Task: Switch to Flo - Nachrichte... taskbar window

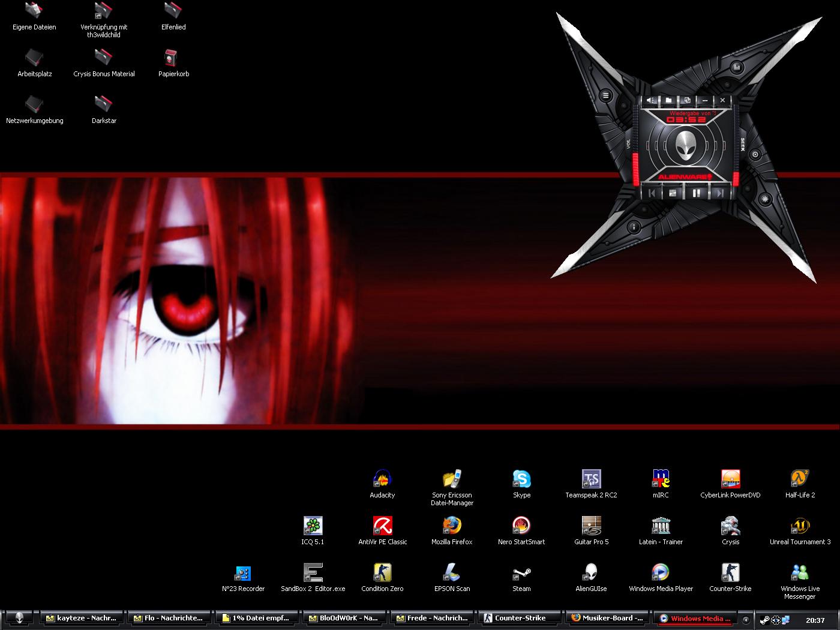Action: [169, 618]
